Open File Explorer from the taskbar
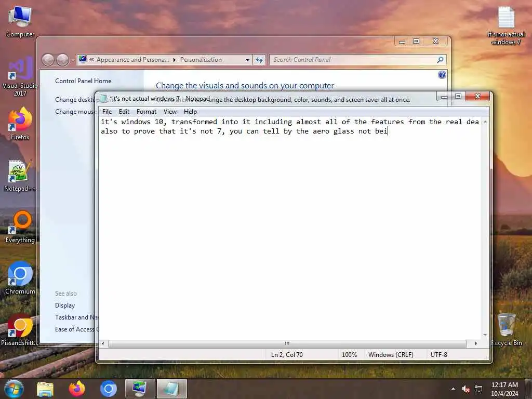This screenshot has width=532, height=399. (45, 389)
